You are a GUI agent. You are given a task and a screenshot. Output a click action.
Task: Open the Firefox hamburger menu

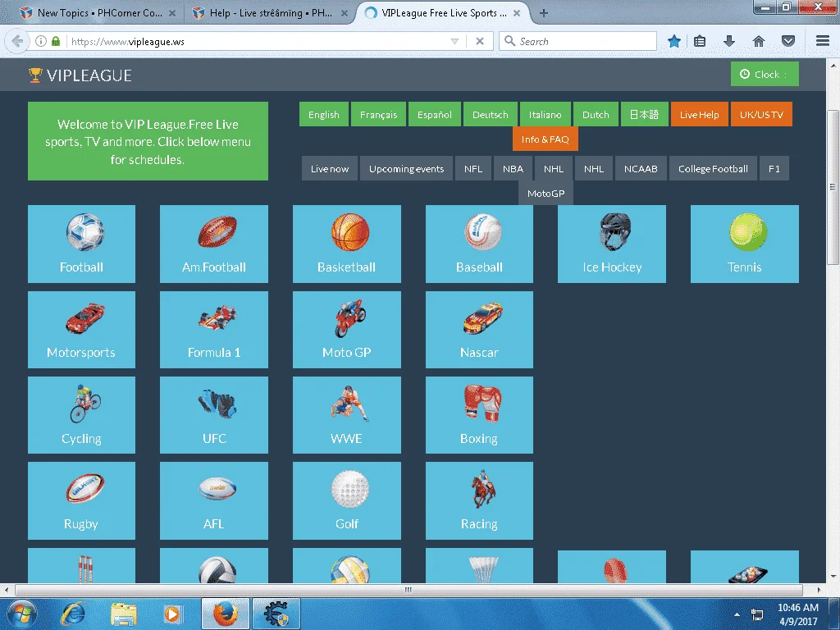823,41
